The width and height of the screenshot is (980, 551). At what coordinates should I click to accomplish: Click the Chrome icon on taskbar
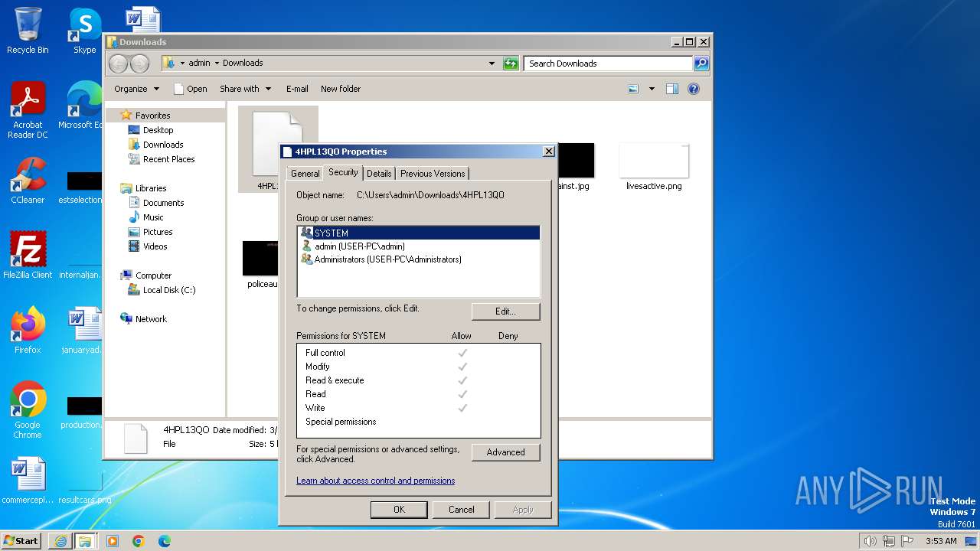139,541
